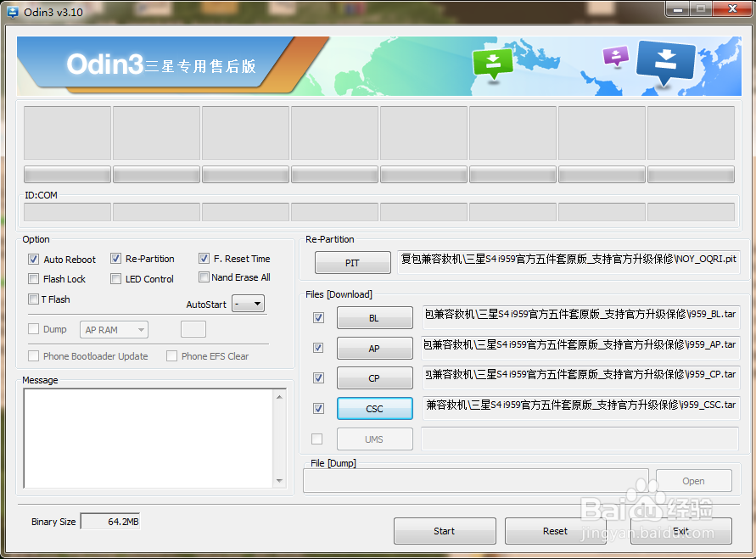The image size is (756, 559).
Task: Click the PIT file path field
Action: coord(568,262)
